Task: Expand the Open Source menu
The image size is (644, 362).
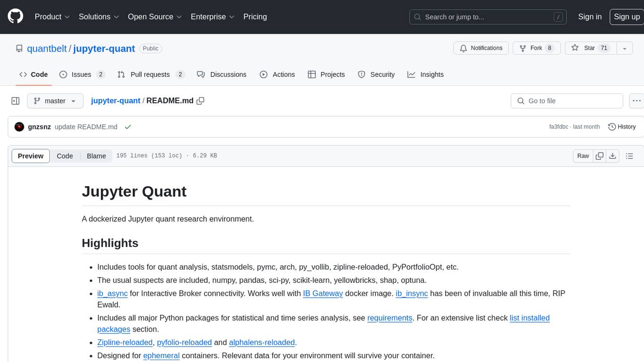Action: (x=155, y=17)
